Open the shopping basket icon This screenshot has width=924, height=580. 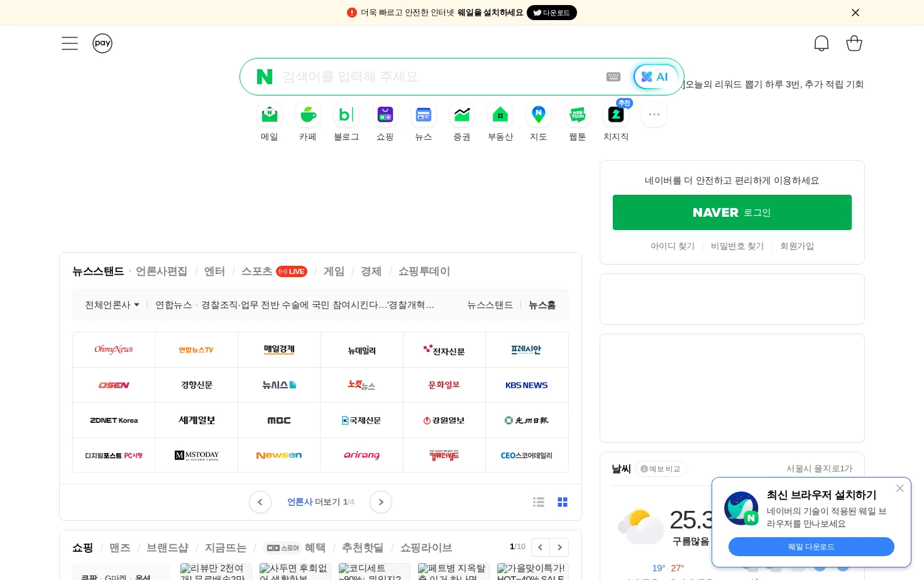tap(854, 43)
